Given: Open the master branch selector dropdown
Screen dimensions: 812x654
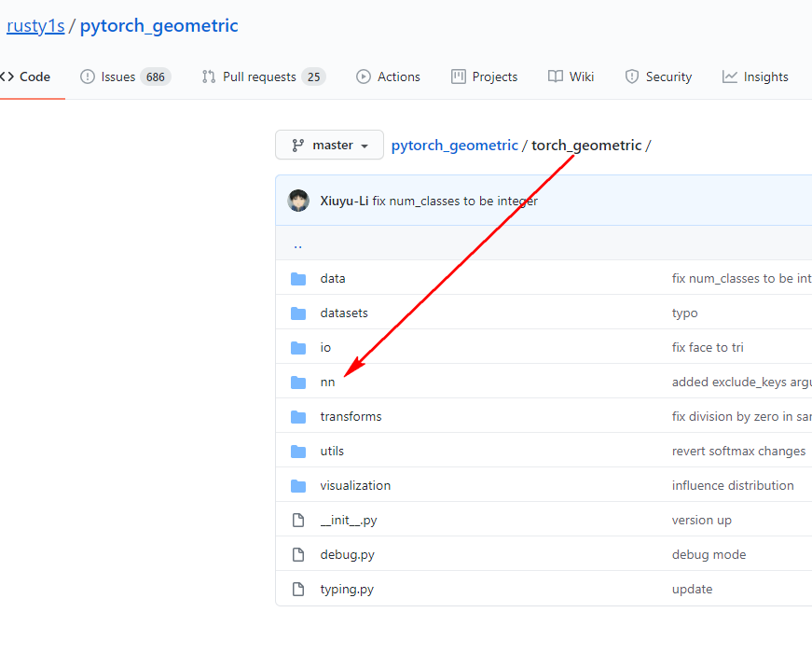Looking at the screenshot, I should 329,145.
